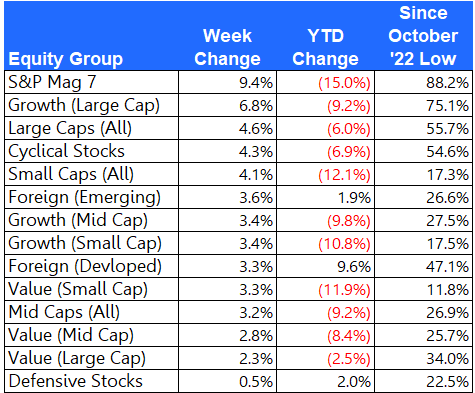This screenshot has height=393, width=475.
Task: Select the Week Change column header
Action: [227, 47]
